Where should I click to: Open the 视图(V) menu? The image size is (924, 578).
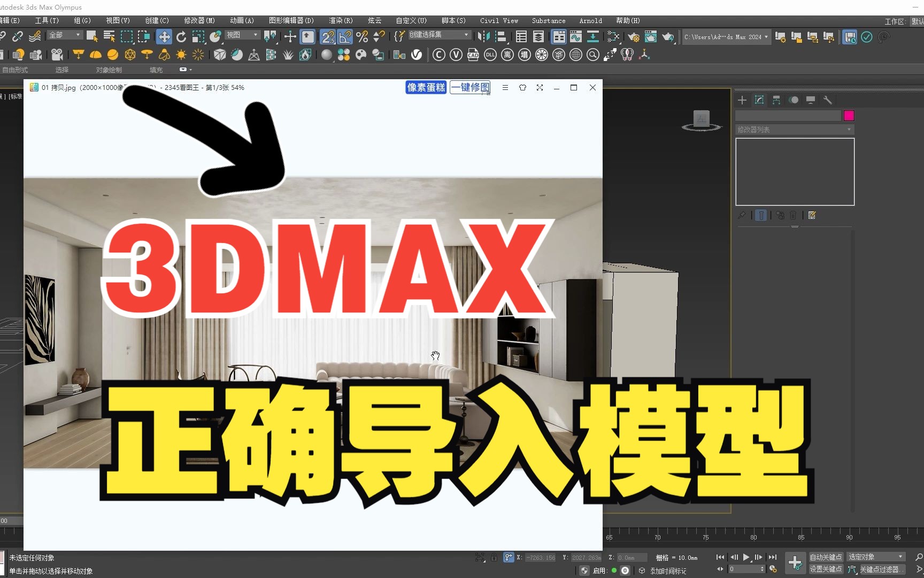tap(118, 20)
